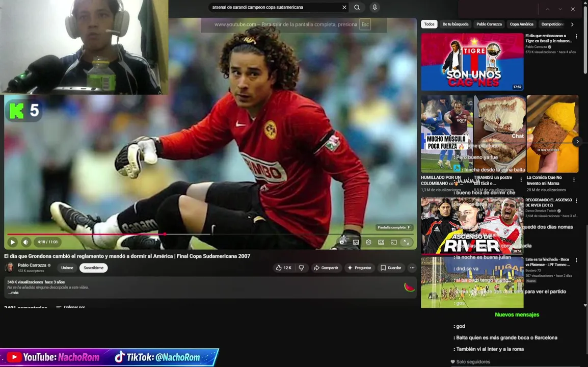Cast the video with the cast icon

point(393,242)
